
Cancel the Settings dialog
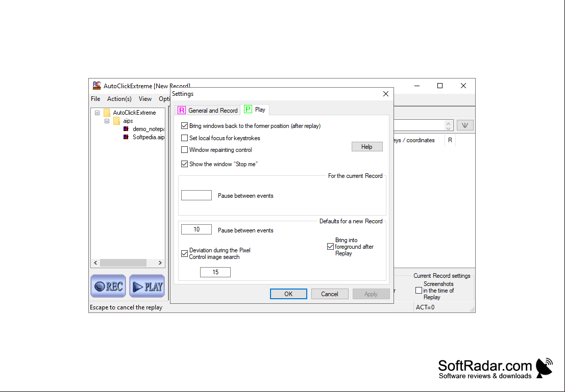(330, 294)
